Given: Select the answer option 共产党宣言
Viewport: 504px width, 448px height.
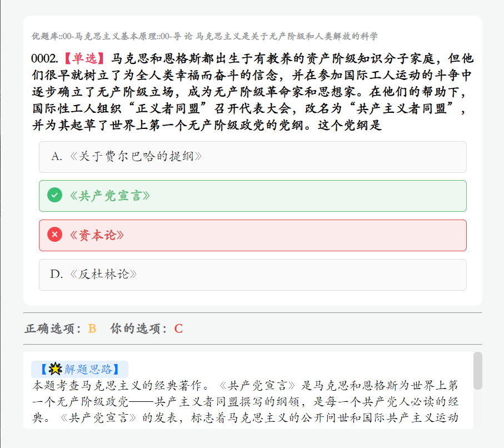Looking at the screenshot, I should click(253, 196).
